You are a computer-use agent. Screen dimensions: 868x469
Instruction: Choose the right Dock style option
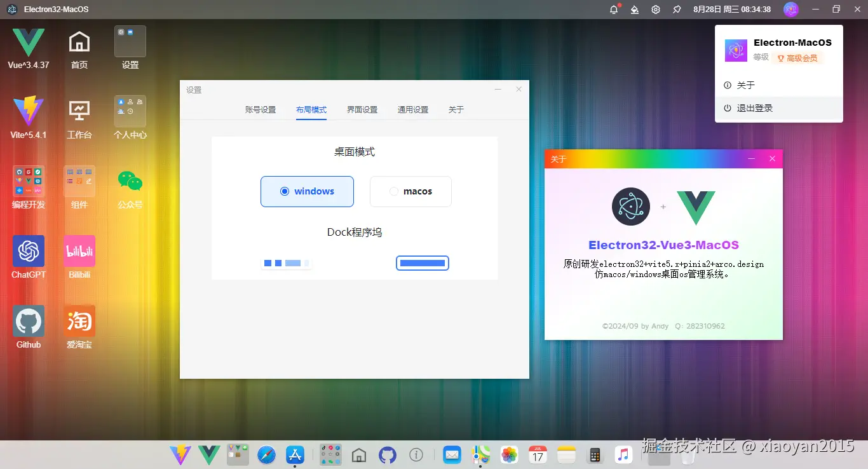[x=423, y=262]
